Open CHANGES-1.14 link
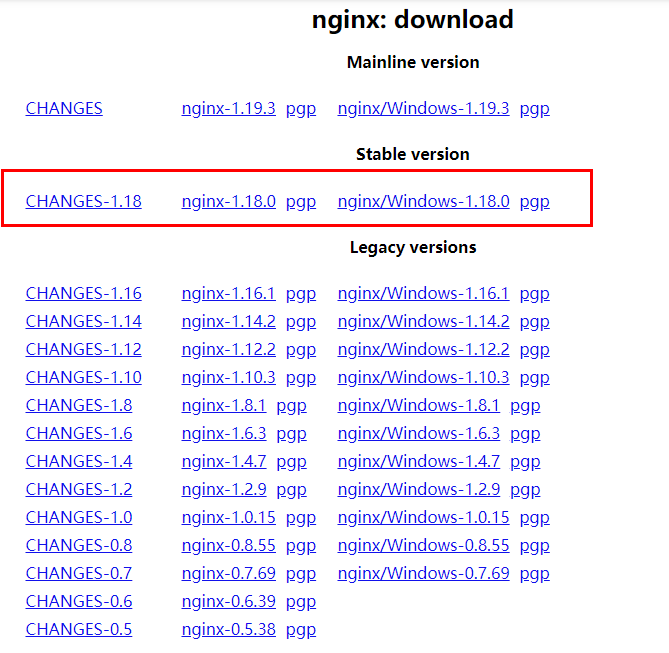 (84, 322)
